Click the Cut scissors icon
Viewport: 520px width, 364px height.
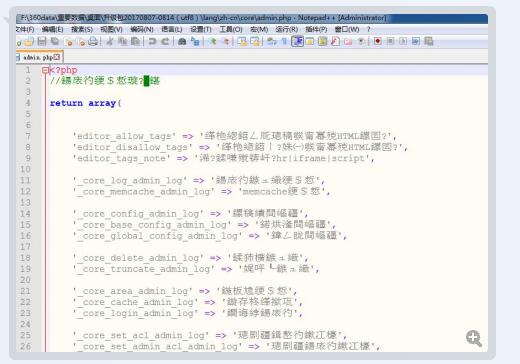tap(110, 41)
